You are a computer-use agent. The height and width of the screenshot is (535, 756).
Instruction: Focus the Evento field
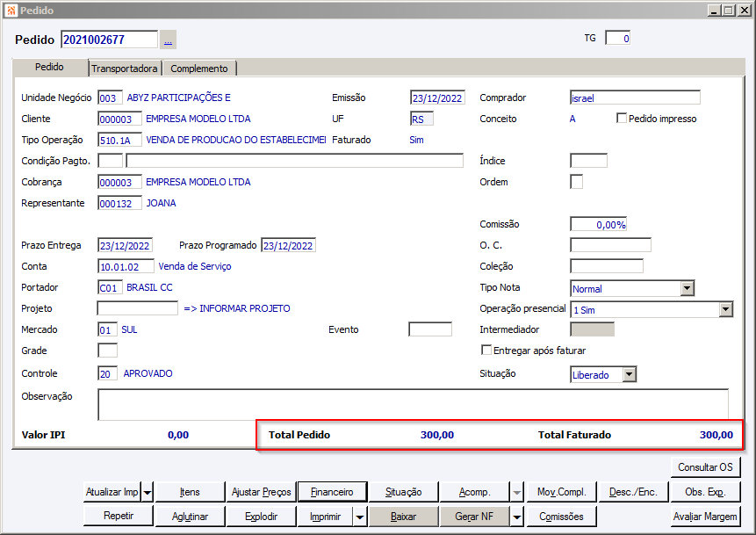430,329
